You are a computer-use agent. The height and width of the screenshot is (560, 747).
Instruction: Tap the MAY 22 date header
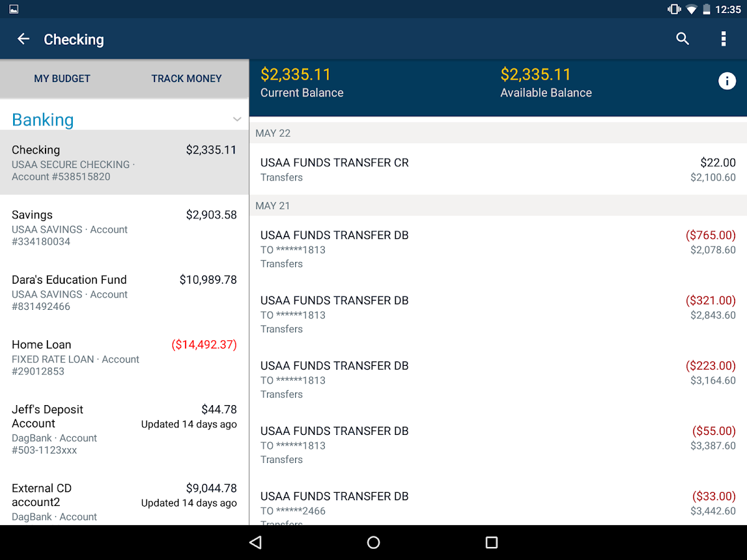[x=498, y=133]
